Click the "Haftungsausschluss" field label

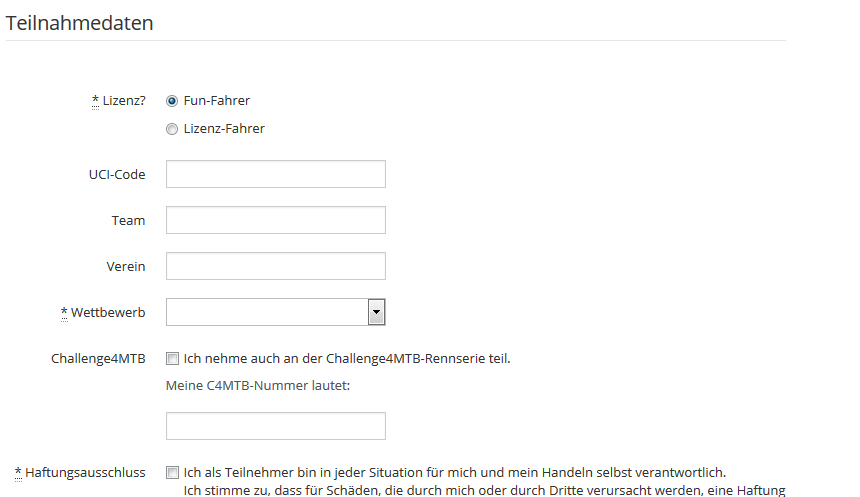pos(85,473)
